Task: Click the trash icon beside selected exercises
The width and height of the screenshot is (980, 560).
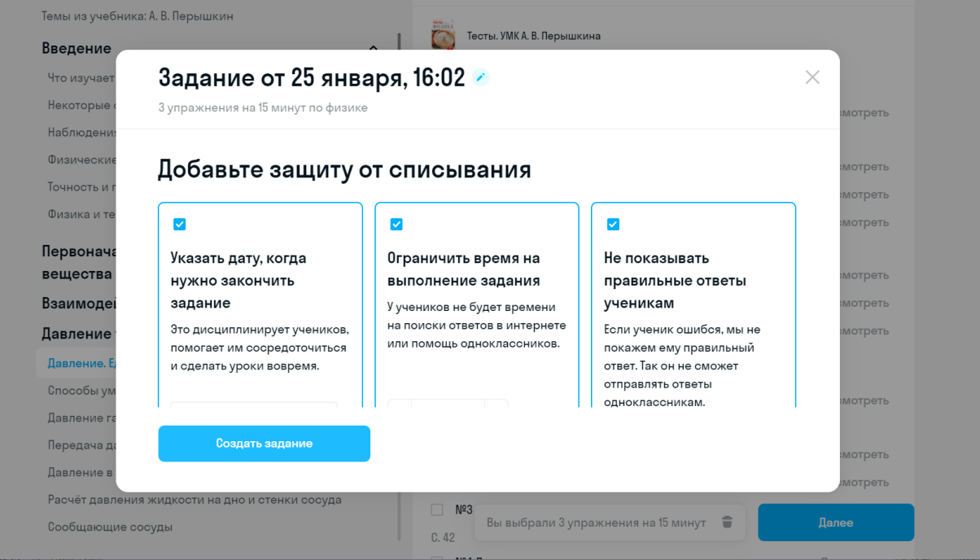Action: pos(728,523)
